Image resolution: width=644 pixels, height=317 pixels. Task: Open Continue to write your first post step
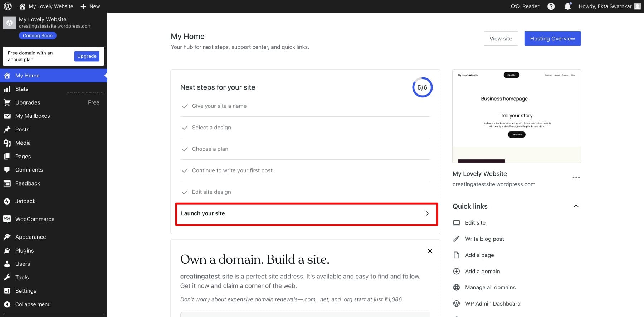305,170
